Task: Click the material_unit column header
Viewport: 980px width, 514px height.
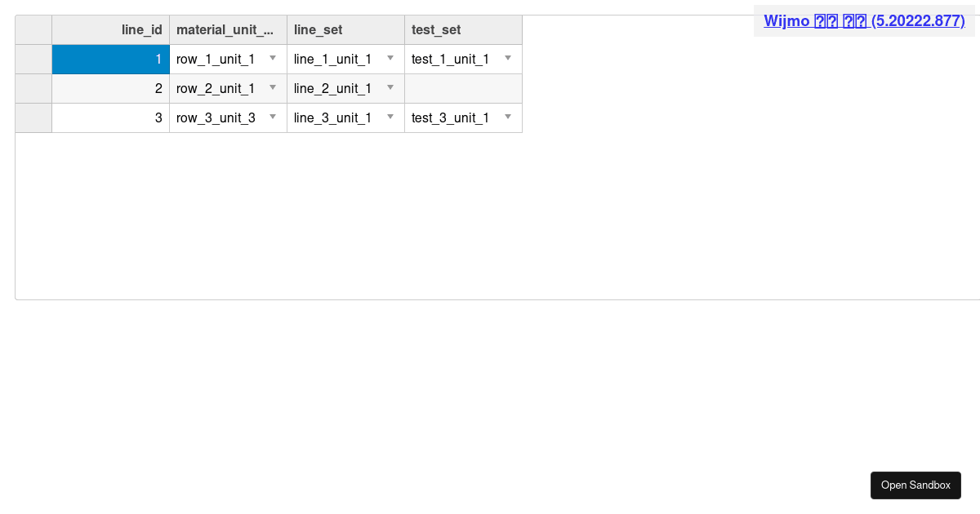Action: coord(229,30)
